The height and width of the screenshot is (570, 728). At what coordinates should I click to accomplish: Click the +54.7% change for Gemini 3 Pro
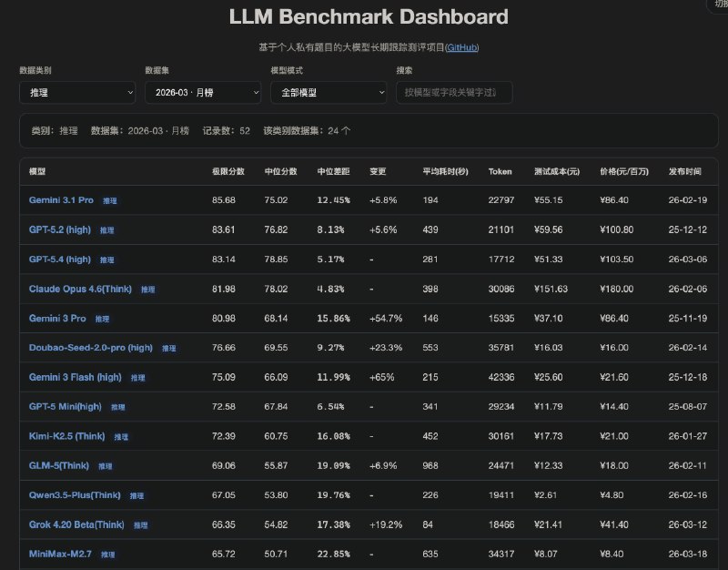click(x=386, y=318)
